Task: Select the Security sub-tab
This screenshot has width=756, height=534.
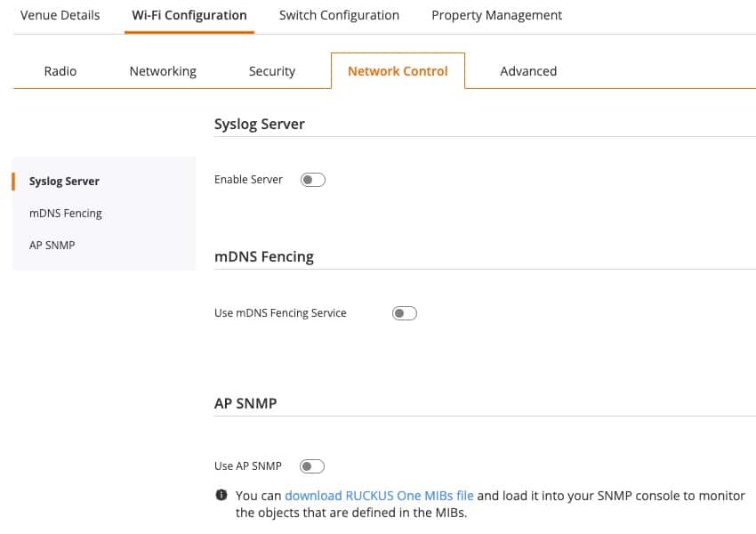Action: tap(272, 71)
